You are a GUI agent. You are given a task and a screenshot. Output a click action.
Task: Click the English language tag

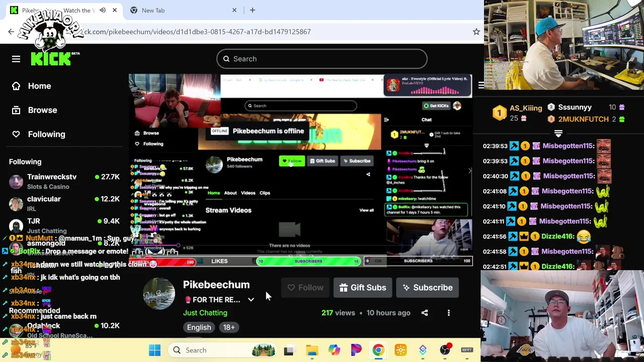click(199, 327)
